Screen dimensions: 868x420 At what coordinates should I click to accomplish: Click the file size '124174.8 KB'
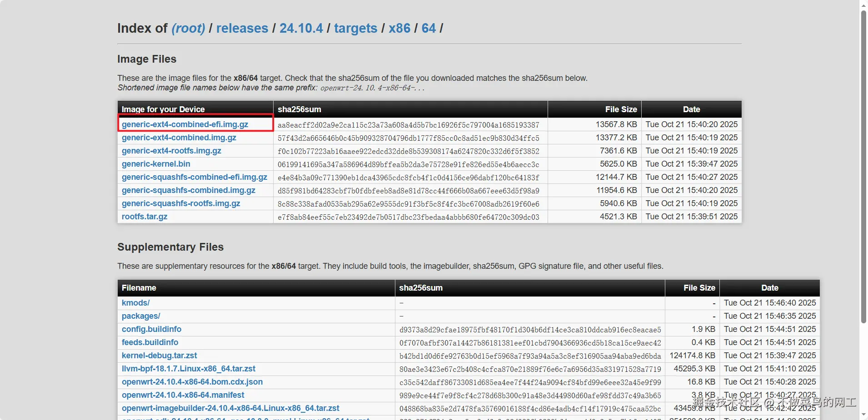[693, 356]
